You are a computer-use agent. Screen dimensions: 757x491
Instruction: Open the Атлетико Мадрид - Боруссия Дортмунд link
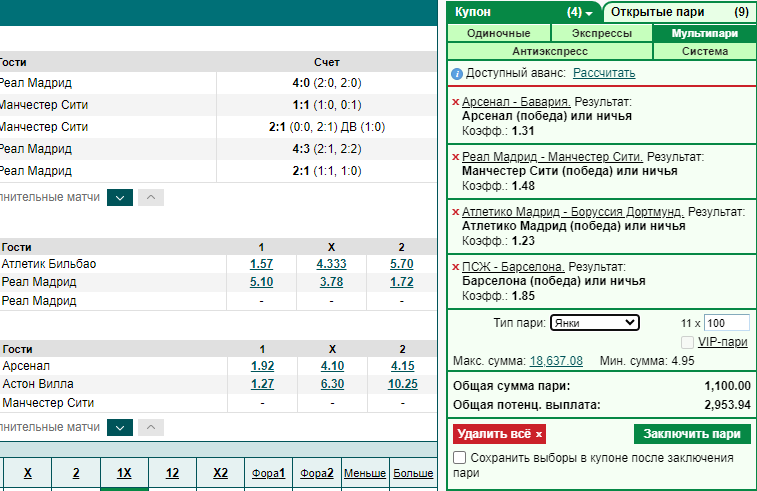(573, 212)
